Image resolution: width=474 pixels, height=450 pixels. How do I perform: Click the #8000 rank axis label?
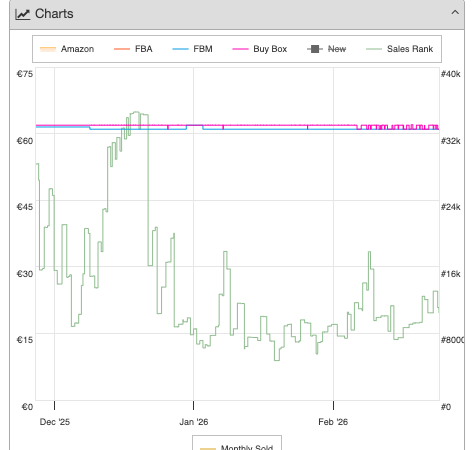pyautogui.click(x=452, y=340)
